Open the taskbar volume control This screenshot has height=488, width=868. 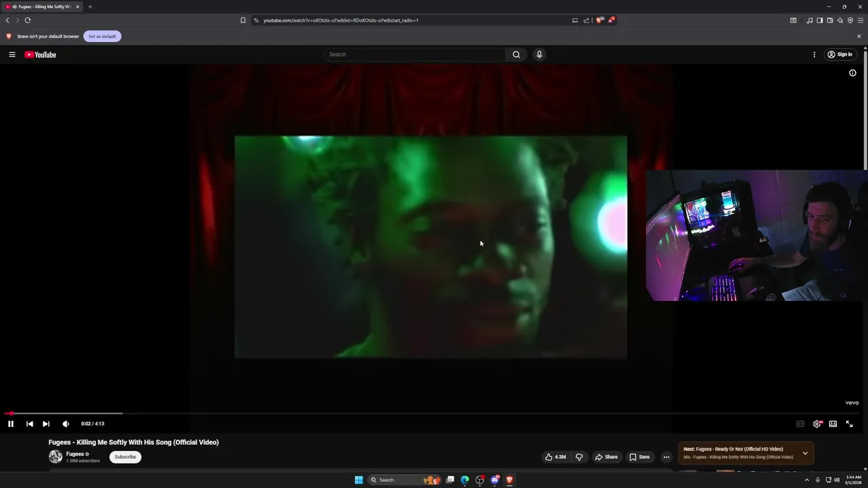tap(837, 480)
